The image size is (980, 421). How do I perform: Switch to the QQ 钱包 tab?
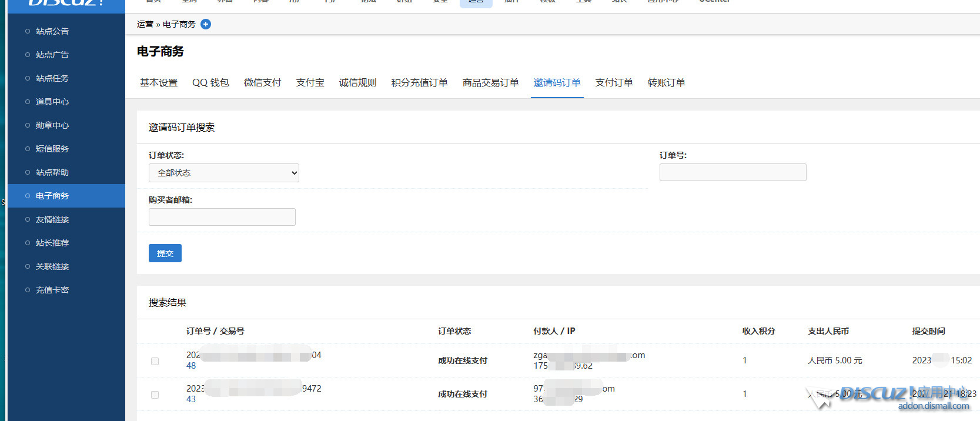pos(210,83)
